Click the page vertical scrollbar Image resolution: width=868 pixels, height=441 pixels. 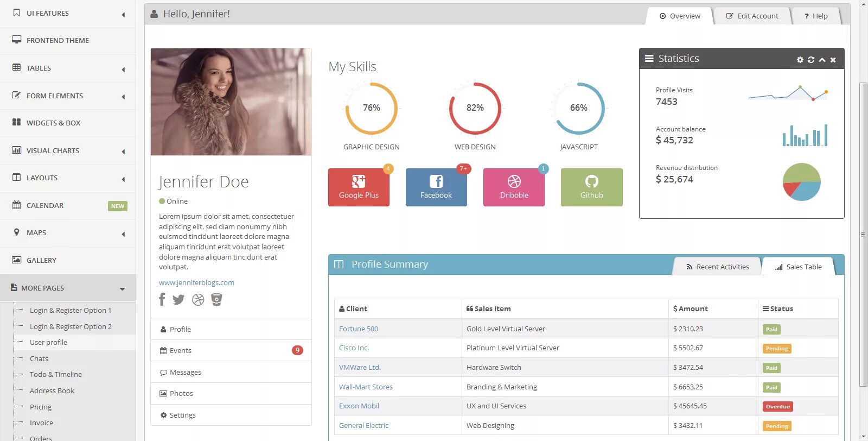[x=863, y=234]
